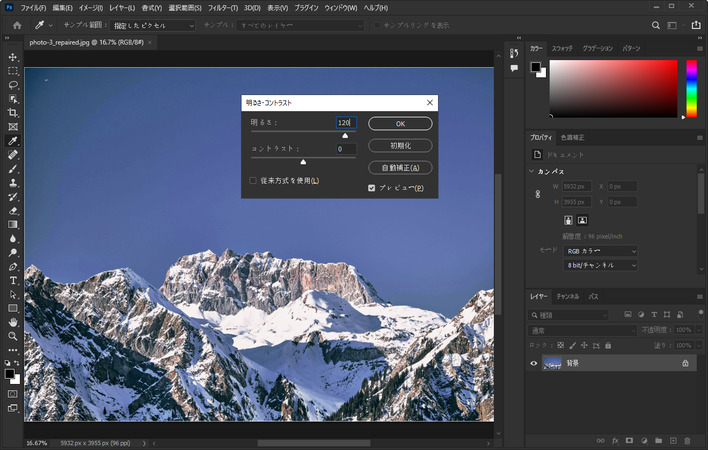Select the Pen tool

(x=13, y=267)
